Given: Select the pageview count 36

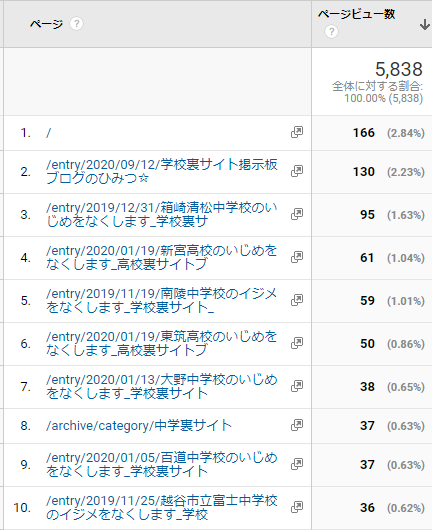Looking at the screenshot, I should (367, 508).
